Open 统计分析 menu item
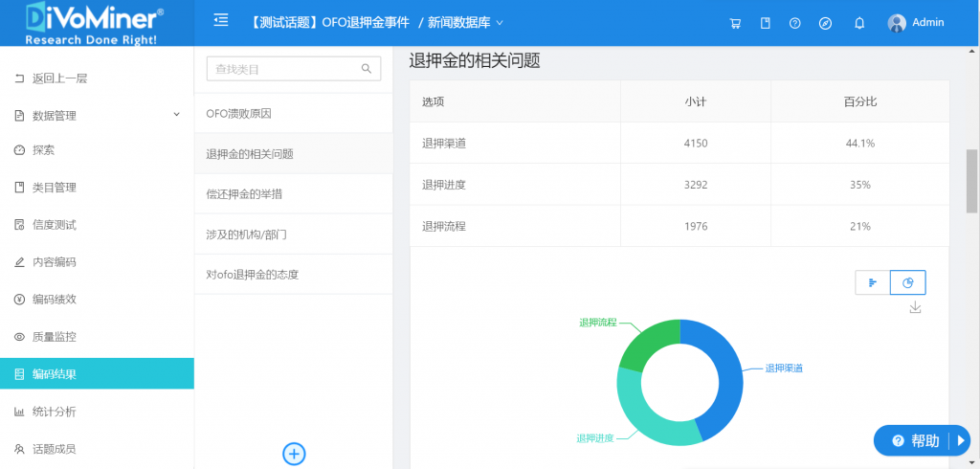 (x=97, y=412)
